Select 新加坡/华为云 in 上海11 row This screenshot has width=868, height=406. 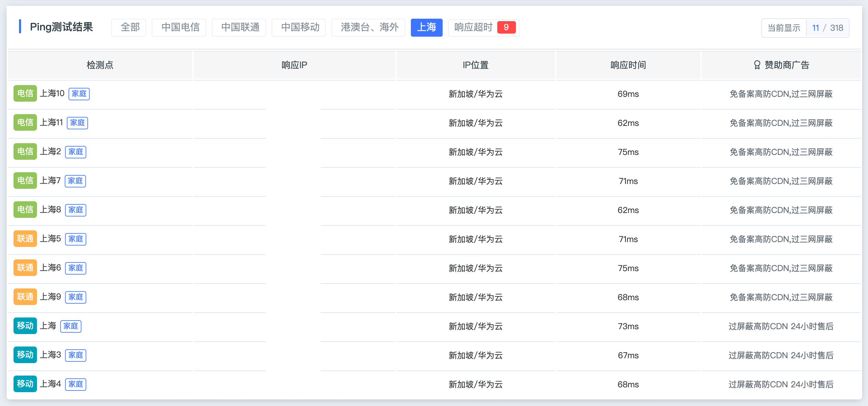(476, 123)
